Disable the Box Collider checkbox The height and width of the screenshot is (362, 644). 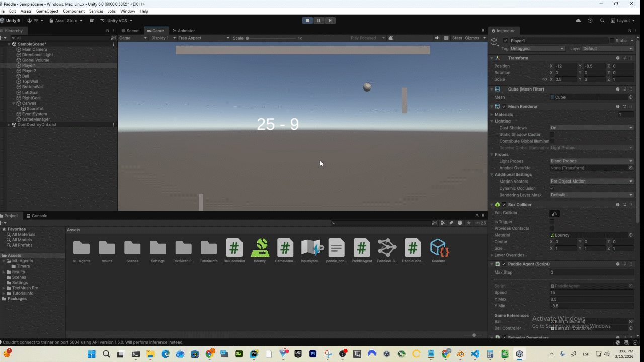point(504,205)
